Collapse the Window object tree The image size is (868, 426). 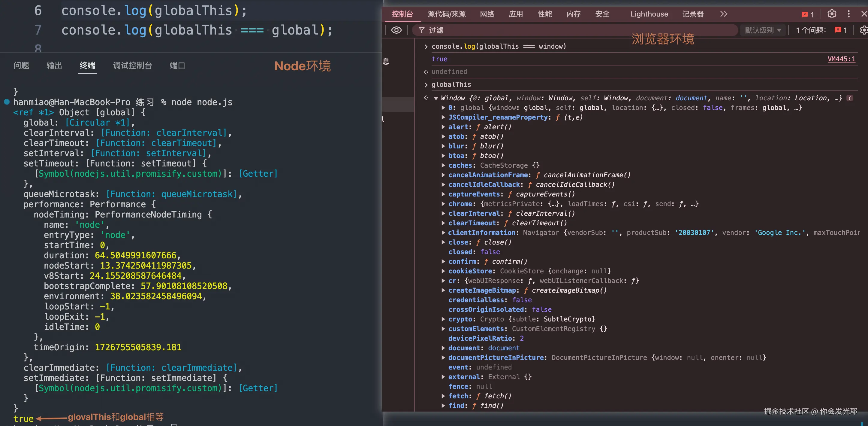click(436, 99)
